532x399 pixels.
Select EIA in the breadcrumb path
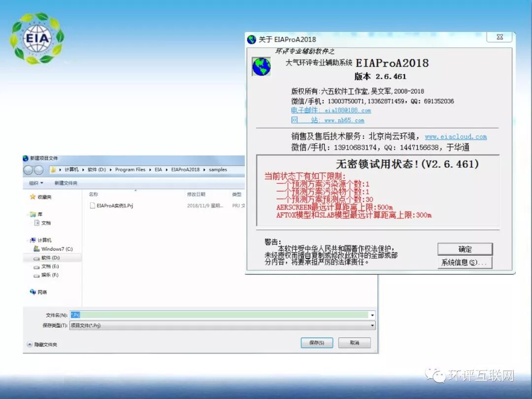click(158, 169)
